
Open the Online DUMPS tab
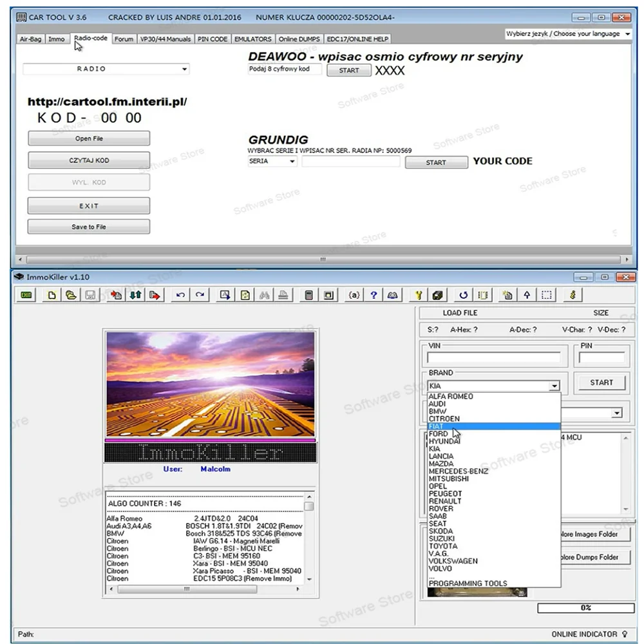[x=299, y=39]
